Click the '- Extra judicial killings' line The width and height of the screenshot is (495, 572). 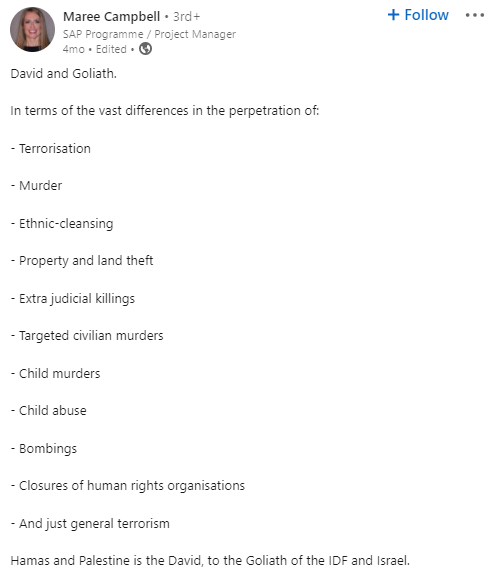[x=73, y=299]
